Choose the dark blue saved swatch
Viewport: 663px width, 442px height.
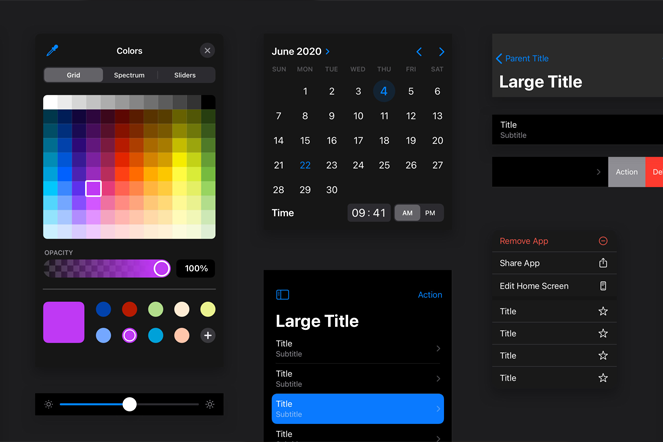click(x=103, y=309)
